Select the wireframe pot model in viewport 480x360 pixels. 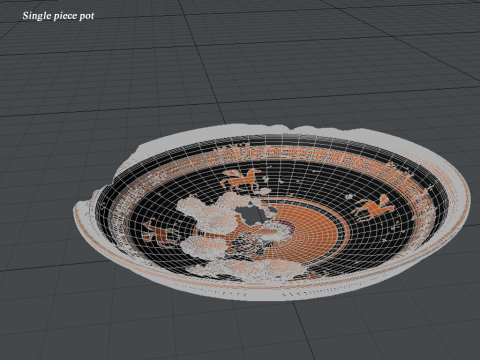coord(272,212)
